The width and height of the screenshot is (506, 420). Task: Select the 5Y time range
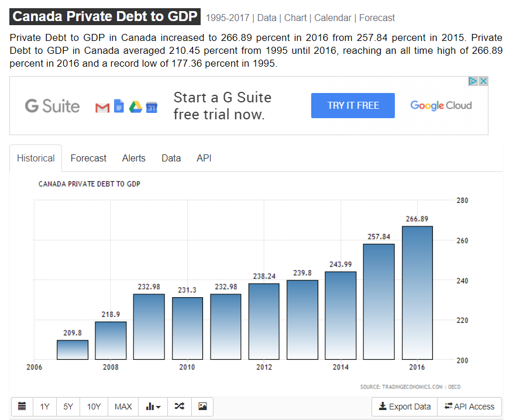pyautogui.click(x=68, y=407)
